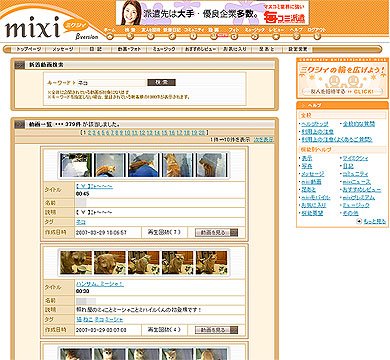Open the おすすめレビュー help link in the sidebar
This screenshot has height=360, width=390.
(x=362, y=190)
